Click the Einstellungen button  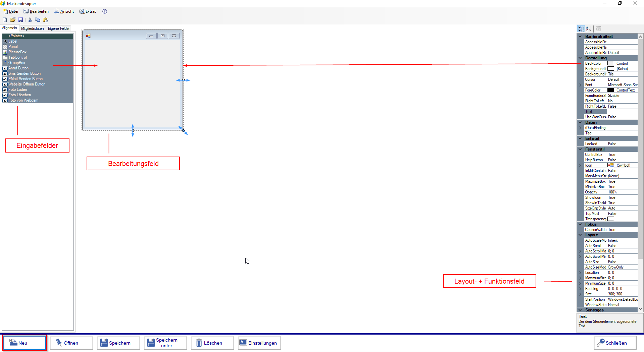259,343
